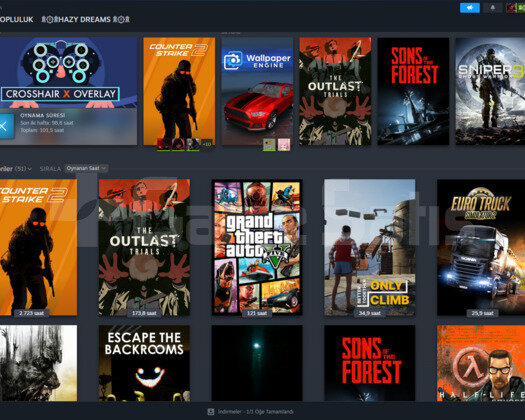Screen dimensions: 525x420
Task: Open the Euro Truck Simulator 2 cover
Action: coord(481,247)
